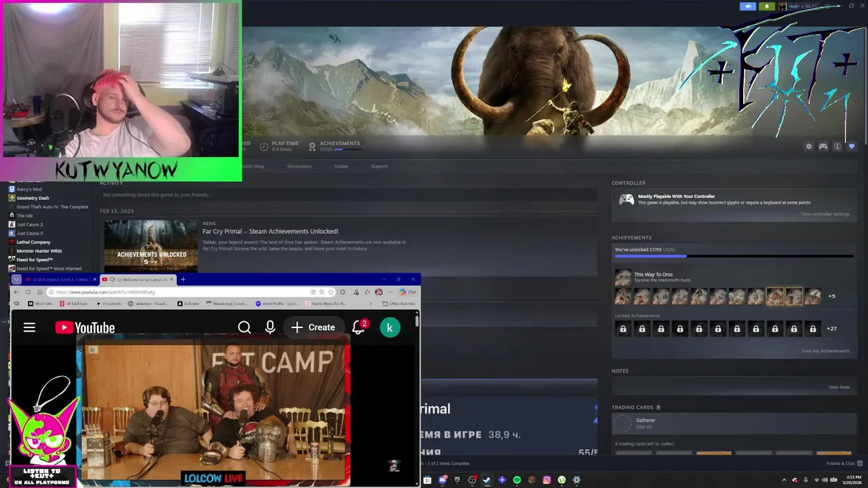Show hidden system tray icons
The image size is (868, 488).
[785, 480]
